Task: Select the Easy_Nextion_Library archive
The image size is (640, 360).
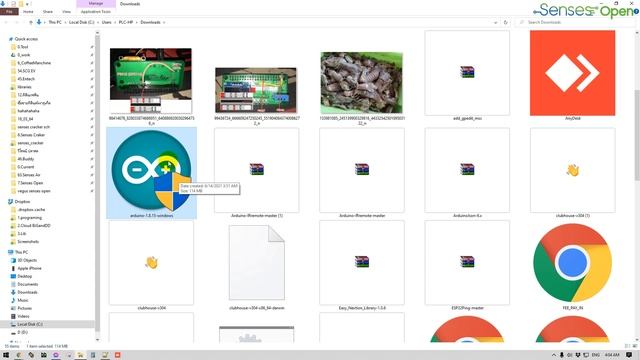Action: [362, 265]
